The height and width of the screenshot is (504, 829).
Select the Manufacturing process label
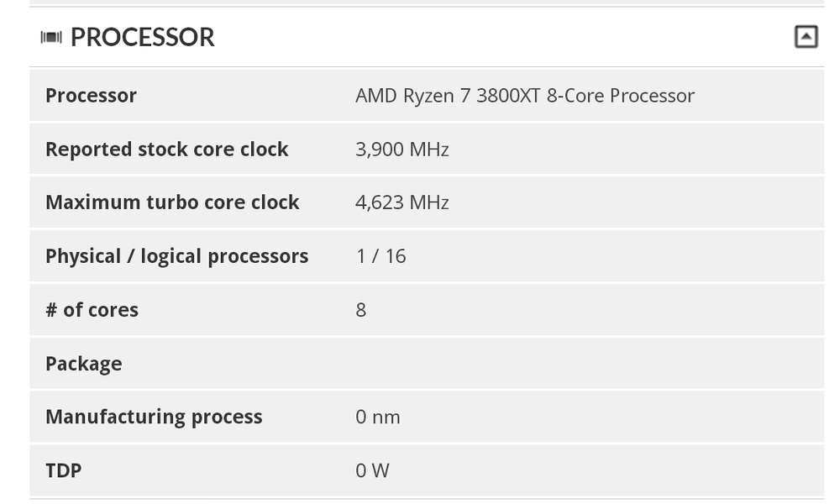pyautogui.click(x=154, y=417)
